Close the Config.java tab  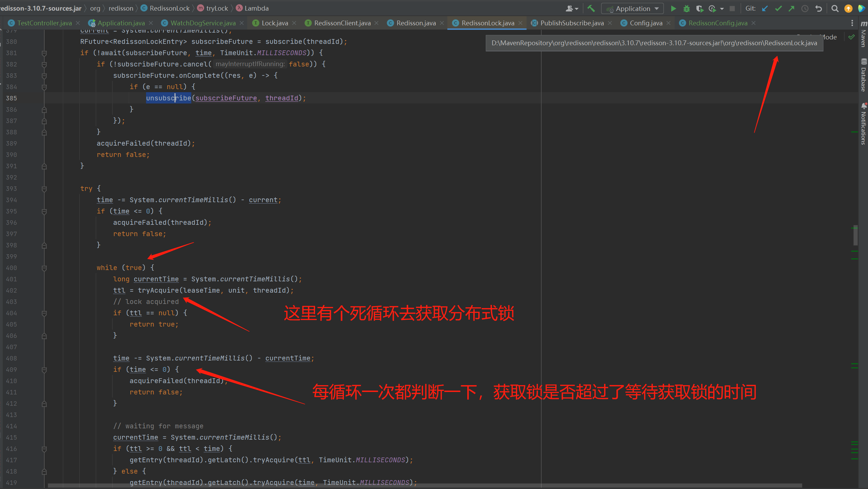tap(668, 23)
